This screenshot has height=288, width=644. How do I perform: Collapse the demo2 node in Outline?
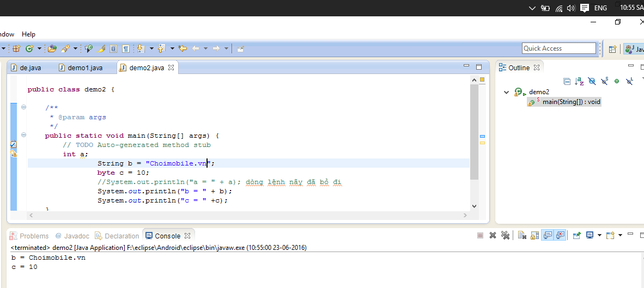pos(506,93)
